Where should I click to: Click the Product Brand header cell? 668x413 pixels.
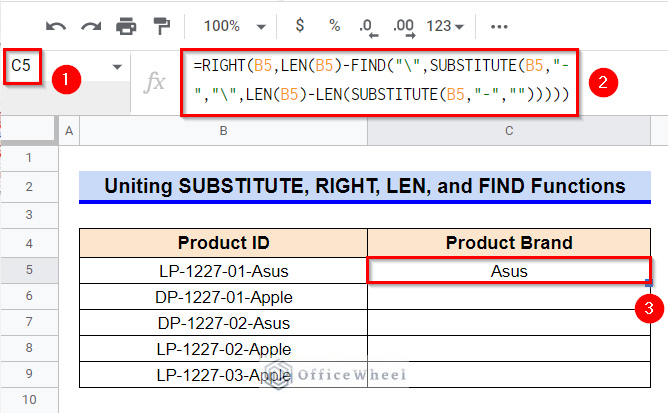coord(509,243)
